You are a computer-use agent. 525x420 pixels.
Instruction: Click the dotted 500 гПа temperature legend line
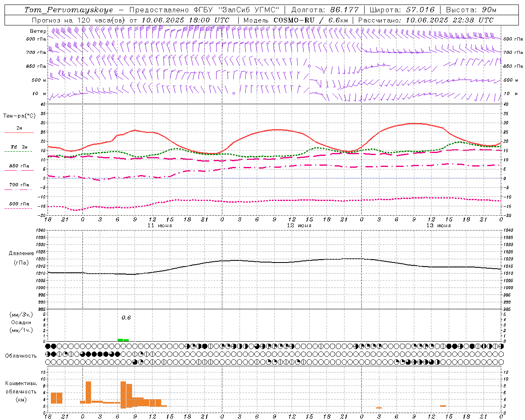tap(18, 208)
